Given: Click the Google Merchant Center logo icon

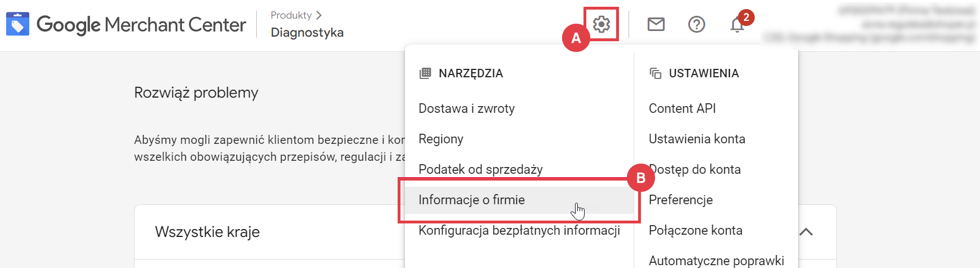Looking at the screenshot, I should click(17, 24).
